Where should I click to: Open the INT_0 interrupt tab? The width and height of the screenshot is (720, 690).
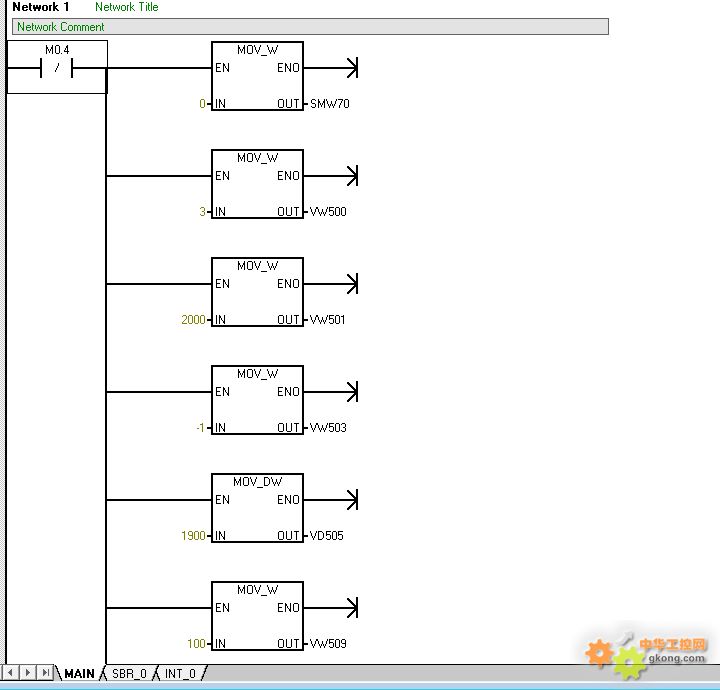pos(180,673)
